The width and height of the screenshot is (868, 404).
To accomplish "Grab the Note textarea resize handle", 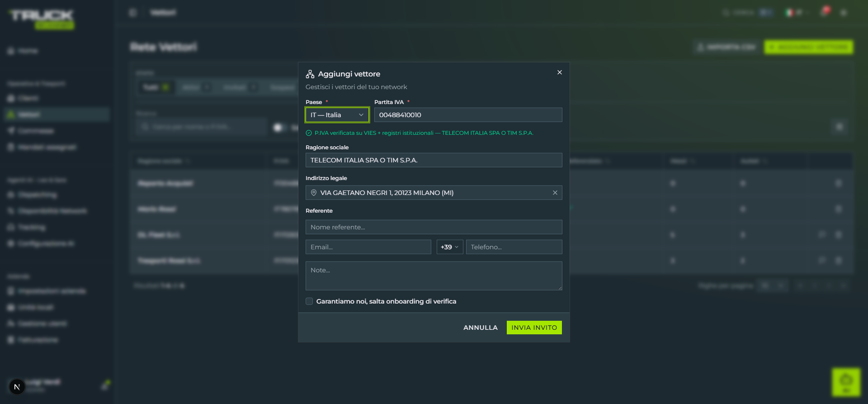I will tap(560, 288).
